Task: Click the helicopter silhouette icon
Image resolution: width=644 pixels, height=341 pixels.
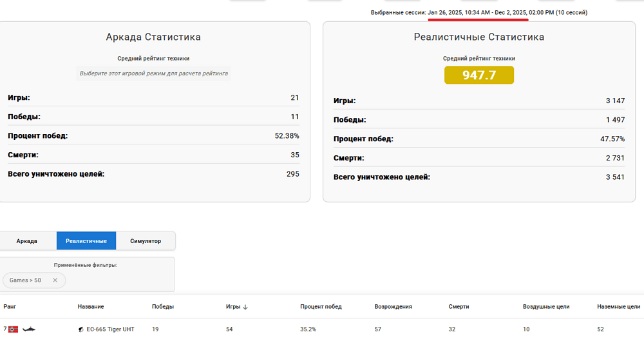Action: coord(28,329)
